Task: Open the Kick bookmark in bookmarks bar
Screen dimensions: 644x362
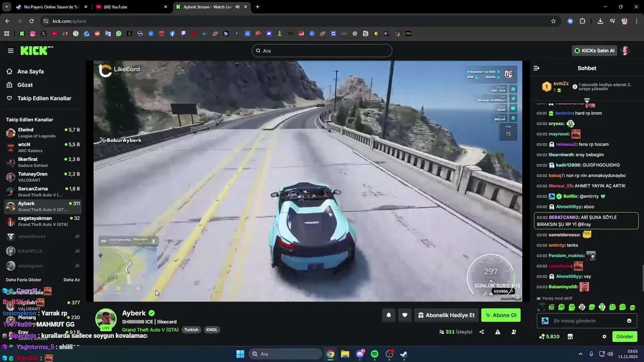Action: tap(22, 34)
